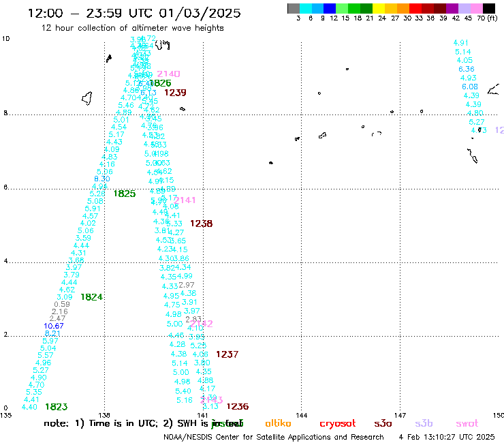Select the purple 42 ft legend swatch
The image size is (504, 443).
click(x=452, y=8)
